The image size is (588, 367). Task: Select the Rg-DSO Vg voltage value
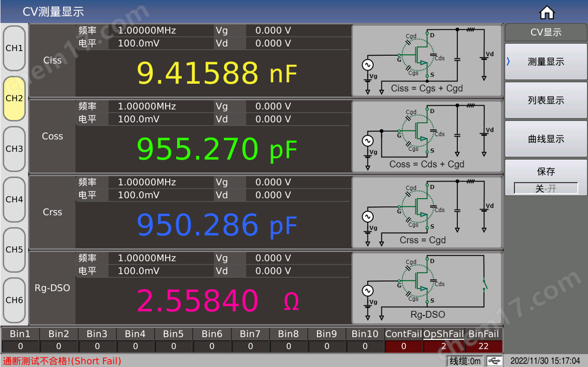pyautogui.click(x=273, y=258)
